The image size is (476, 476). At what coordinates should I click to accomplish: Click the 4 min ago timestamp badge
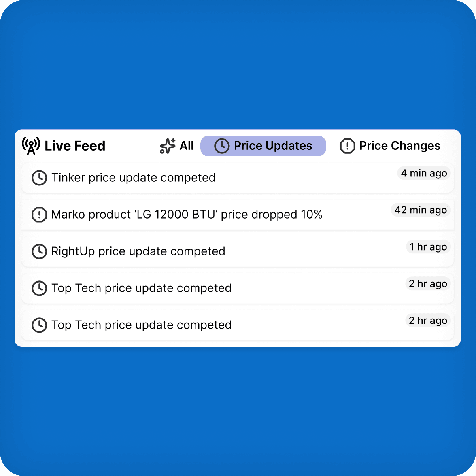click(424, 173)
